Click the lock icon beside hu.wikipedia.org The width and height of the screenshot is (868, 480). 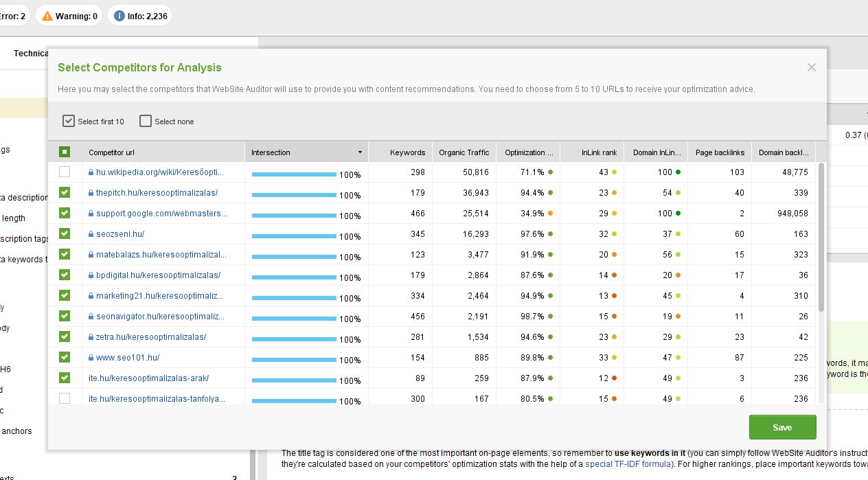tap(91, 172)
